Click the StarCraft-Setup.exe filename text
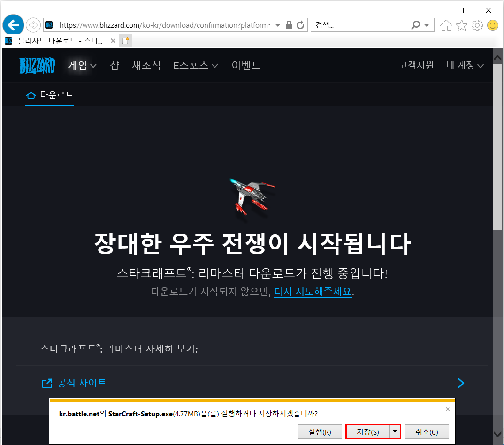The image size is (504, 445). pyautogui.click(x=140, y=414)
